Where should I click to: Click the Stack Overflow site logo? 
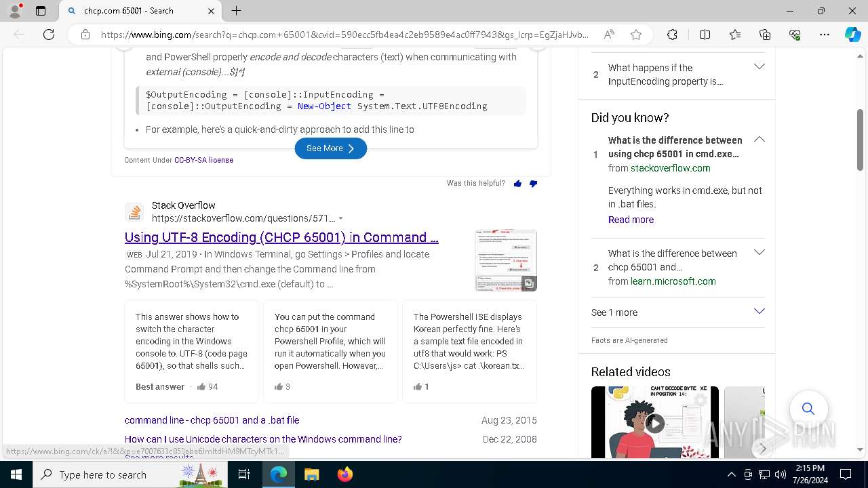pos(134,212)
